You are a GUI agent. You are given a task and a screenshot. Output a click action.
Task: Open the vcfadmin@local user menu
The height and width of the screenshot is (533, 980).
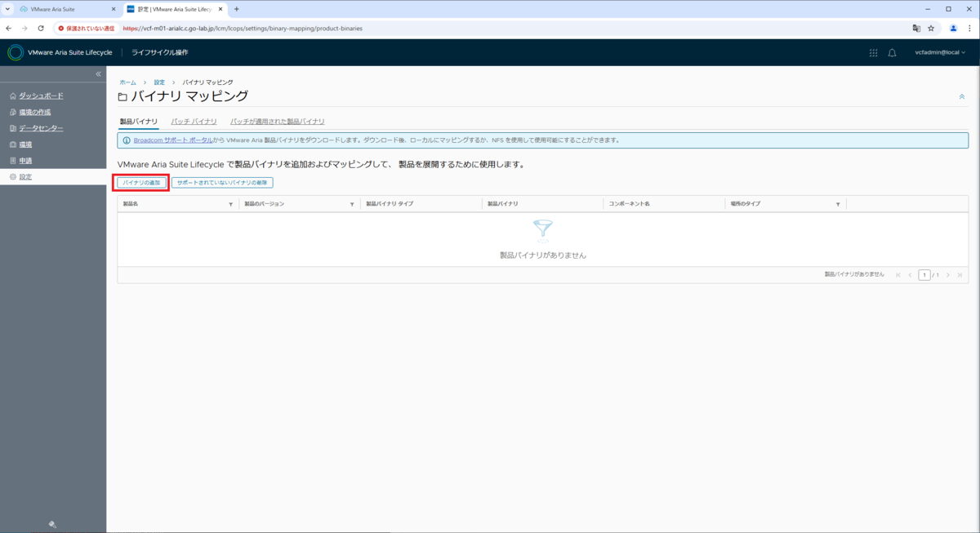[940, 53]
